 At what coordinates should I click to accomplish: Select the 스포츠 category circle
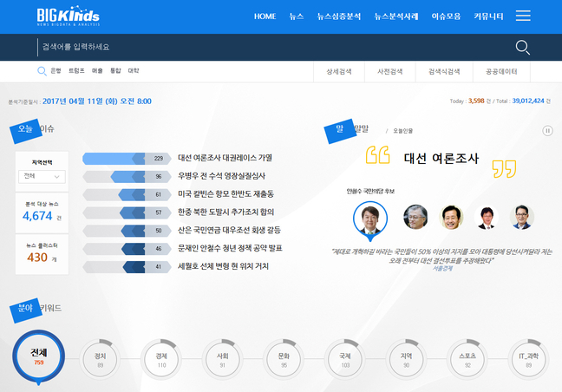(467, 359)
